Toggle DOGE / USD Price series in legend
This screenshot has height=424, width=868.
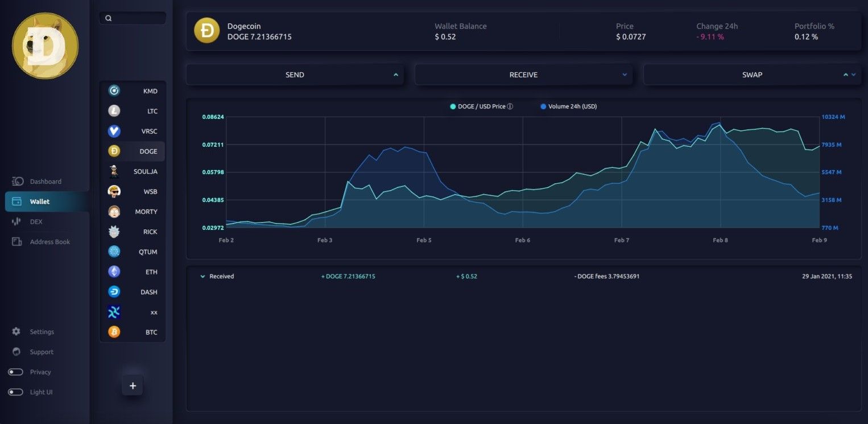(481, 106)
